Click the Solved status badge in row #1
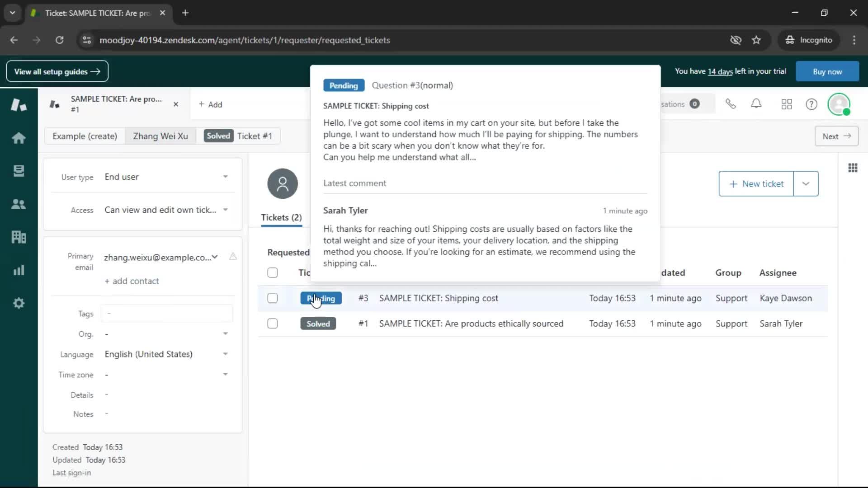This screenshot has height=488, width=868. point(318,324)
